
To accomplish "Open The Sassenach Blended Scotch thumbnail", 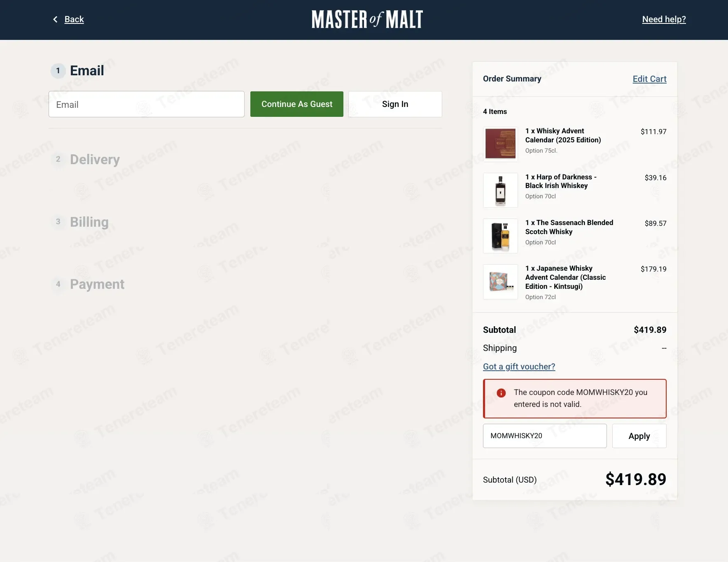I will pos(500,236).
